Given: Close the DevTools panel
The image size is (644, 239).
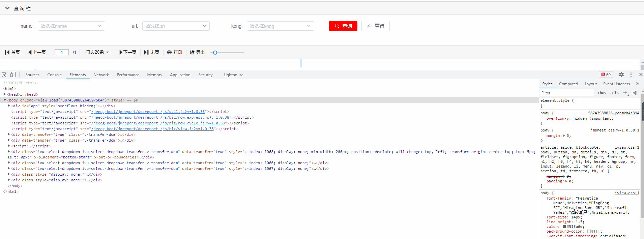Looking at the screenshot, I should tap(641, 75).
